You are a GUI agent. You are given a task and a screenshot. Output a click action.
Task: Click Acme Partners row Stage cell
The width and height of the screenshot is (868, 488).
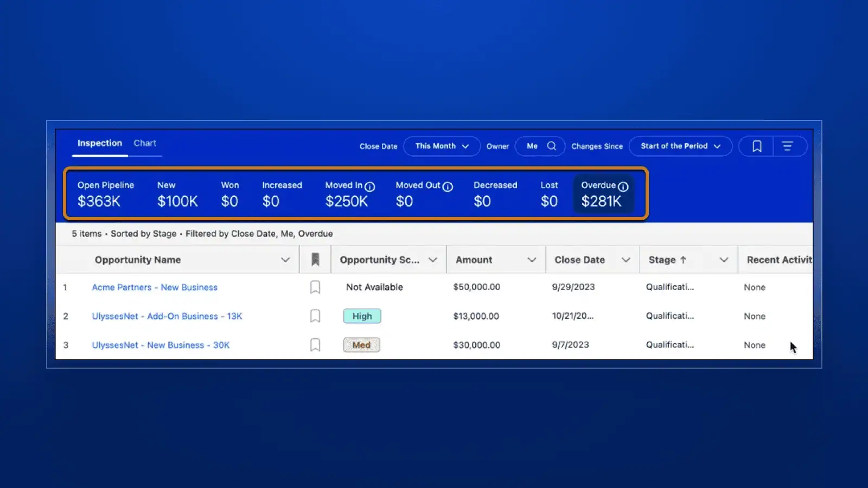669,287
